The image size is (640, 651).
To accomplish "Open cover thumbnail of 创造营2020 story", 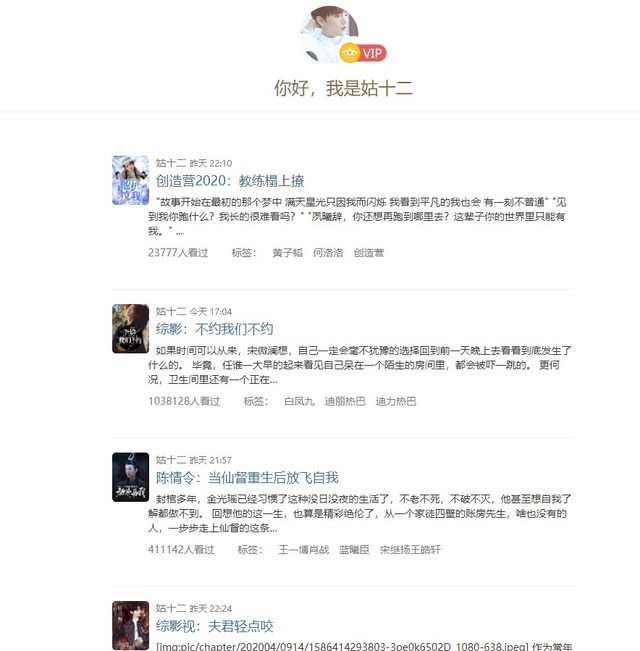I will [130, 180].
